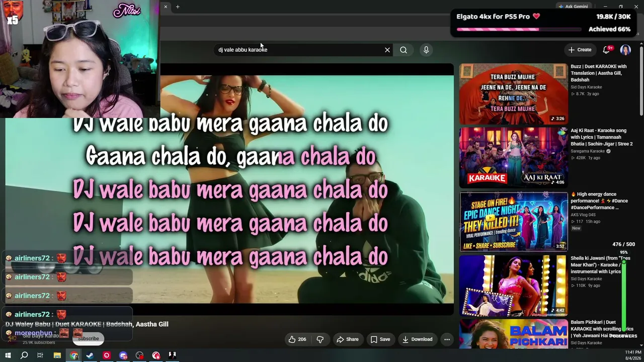The image size is (644, 362).
Task: Open the account avatar menu
Action: 625,50
